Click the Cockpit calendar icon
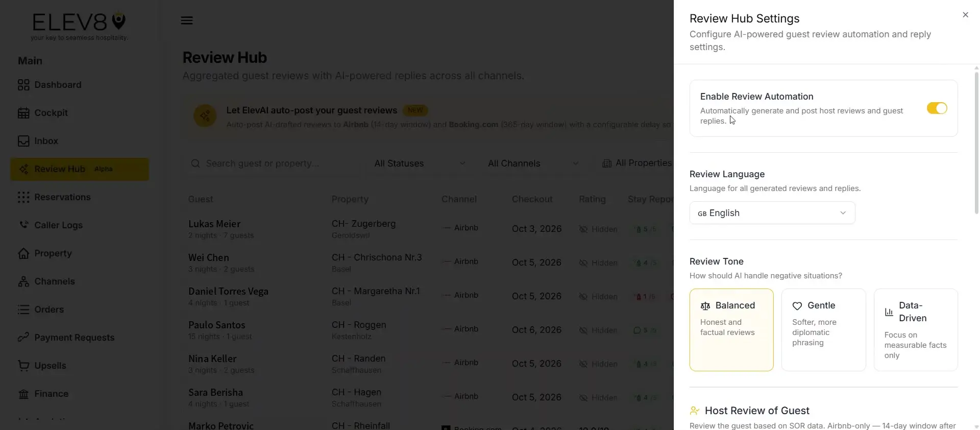980x430 pixels. point(23,113)
